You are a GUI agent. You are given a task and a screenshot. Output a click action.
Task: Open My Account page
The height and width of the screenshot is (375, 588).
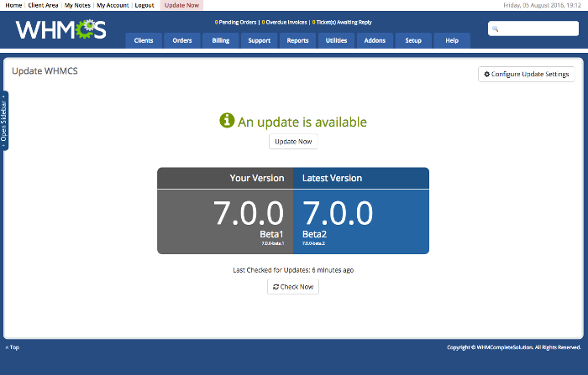point(113,5)
